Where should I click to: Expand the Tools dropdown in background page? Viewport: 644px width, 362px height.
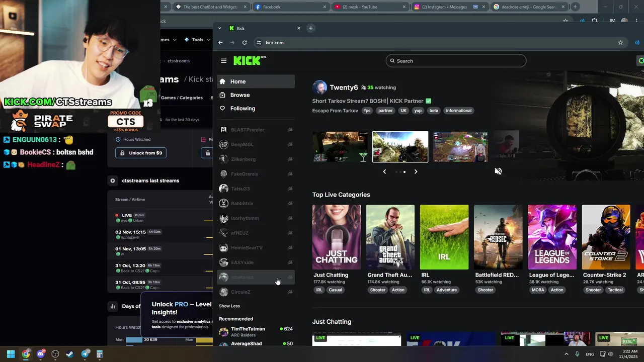click(x=197, y=40)
